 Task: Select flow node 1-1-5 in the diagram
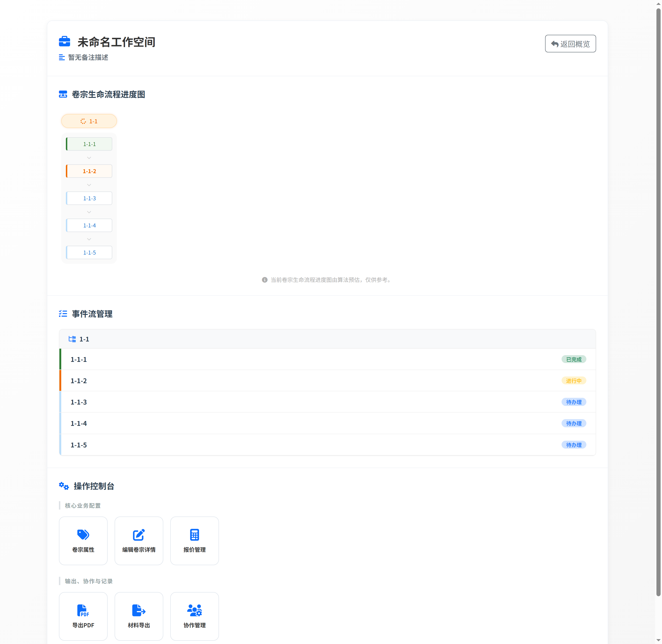[89, 252]
